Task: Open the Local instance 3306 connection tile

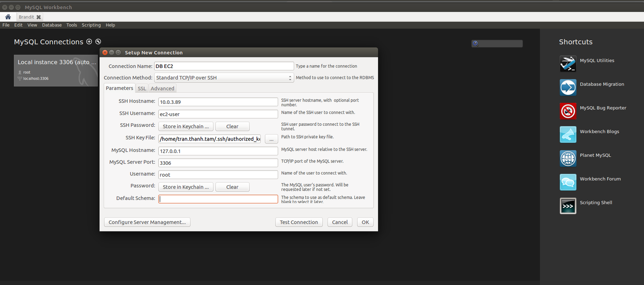Action: tap(56, 70)
